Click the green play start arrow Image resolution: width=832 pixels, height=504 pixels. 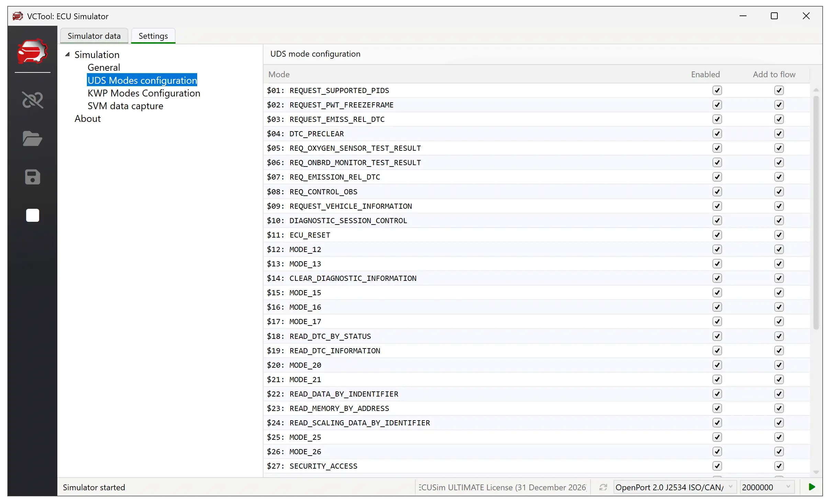(812, 487)
